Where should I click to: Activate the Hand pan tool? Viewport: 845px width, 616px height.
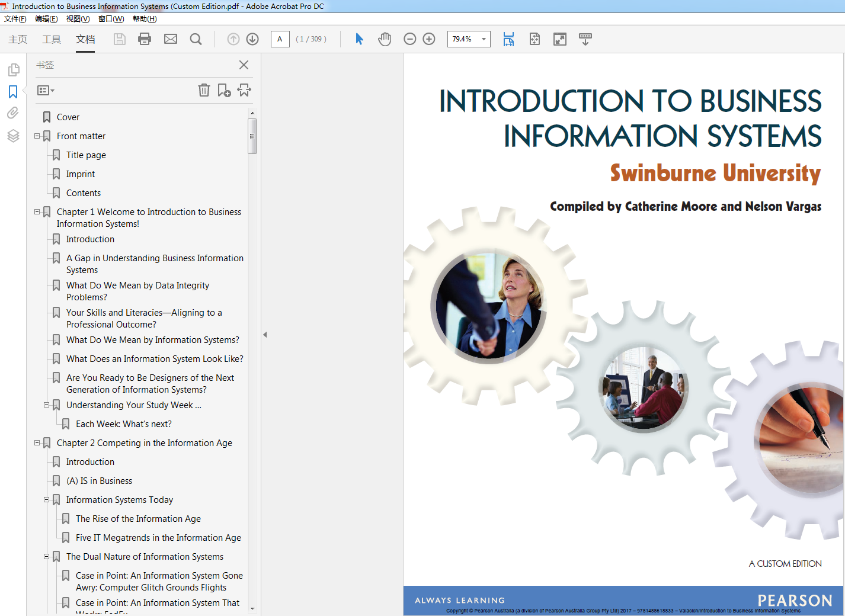[x=385, y=39]
